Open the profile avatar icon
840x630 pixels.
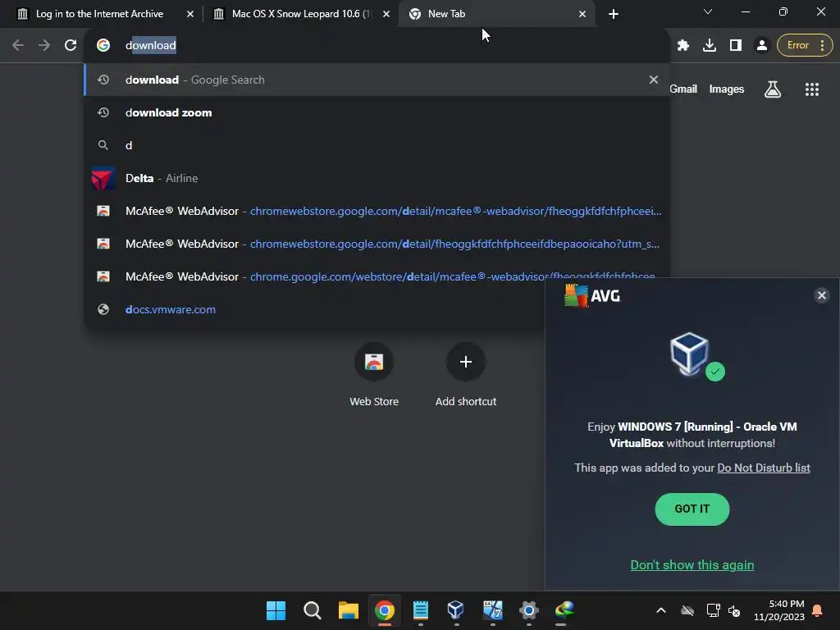click(x=762, y=46)
